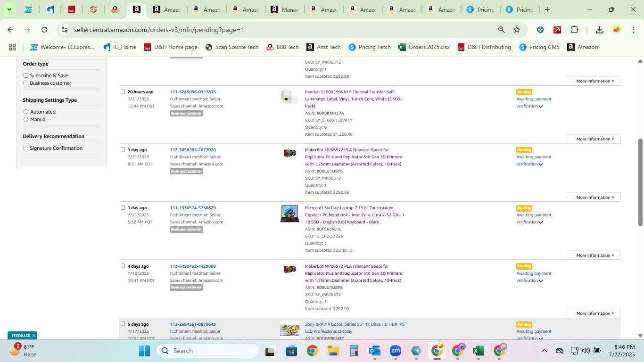The image size is (644, 362).
Task: Click the Panduit label roll thumbnail
Action: [x=289, y=96]
